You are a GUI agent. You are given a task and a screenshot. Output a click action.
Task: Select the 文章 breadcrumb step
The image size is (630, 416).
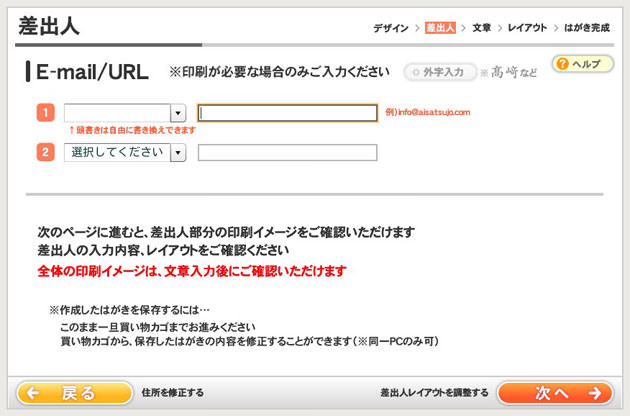[482, 28]
